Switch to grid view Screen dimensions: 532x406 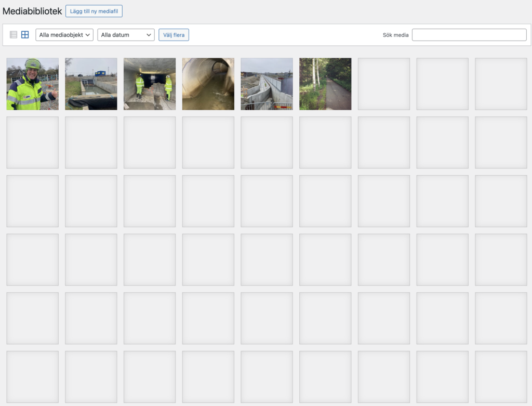tap(25, 35)
